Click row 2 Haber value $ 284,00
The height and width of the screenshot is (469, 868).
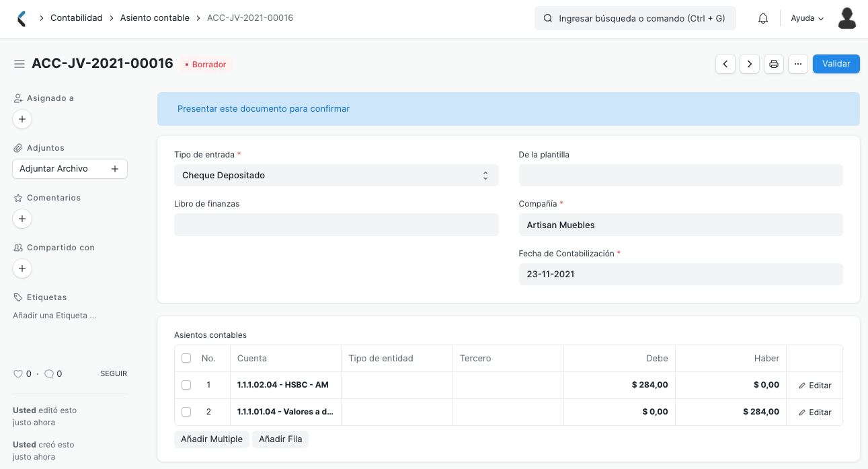point(761,412)
